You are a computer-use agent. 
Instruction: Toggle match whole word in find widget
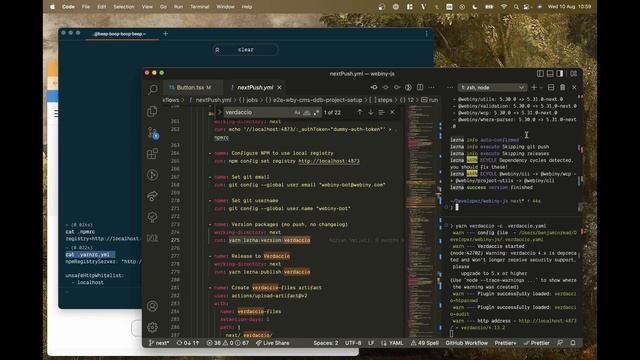tap(307, 113)
